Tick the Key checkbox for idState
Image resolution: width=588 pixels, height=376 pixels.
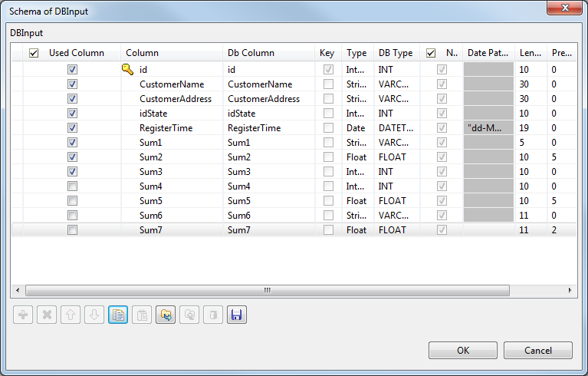pyautogui.click(x=328, y=113)
